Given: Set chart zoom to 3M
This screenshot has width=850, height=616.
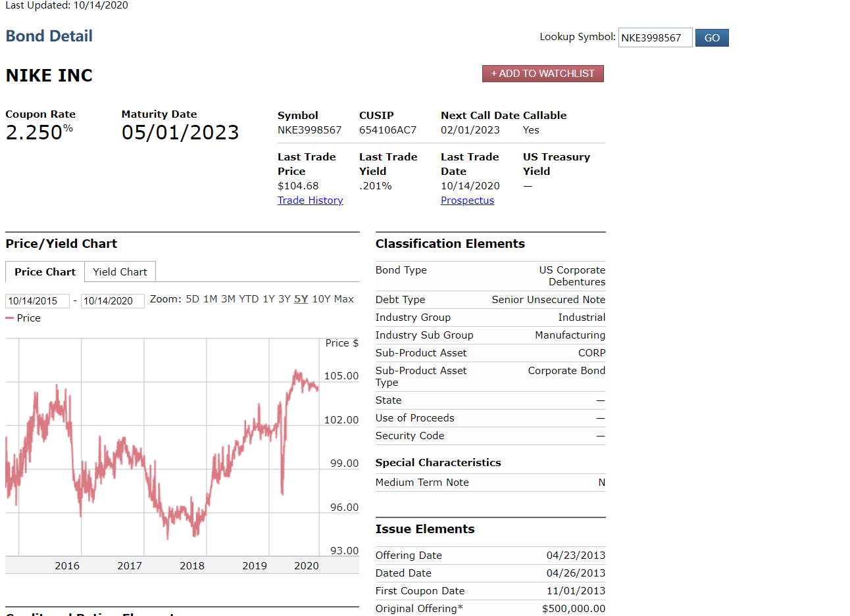Looking at the screenshot, I should tap(228, 299).
